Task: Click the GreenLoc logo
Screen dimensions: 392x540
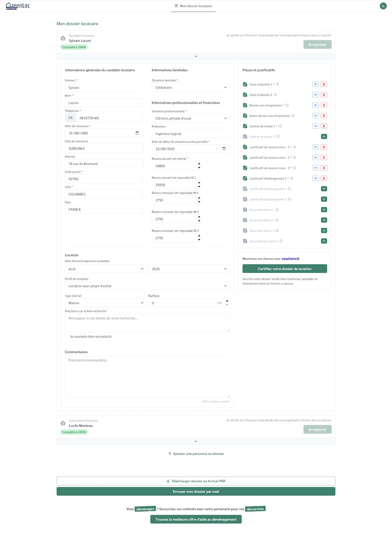Action: point(18,6)
